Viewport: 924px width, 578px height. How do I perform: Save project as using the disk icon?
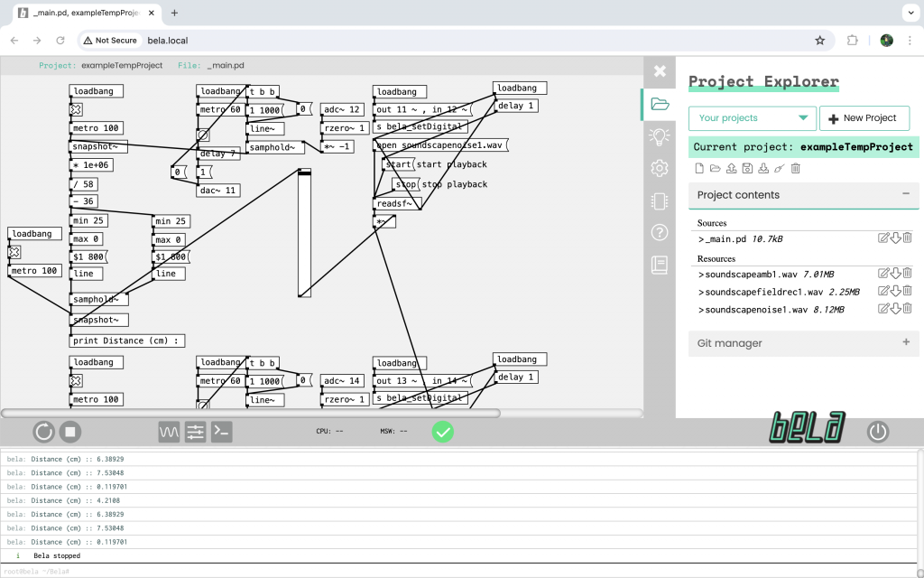tap(747, 169)
